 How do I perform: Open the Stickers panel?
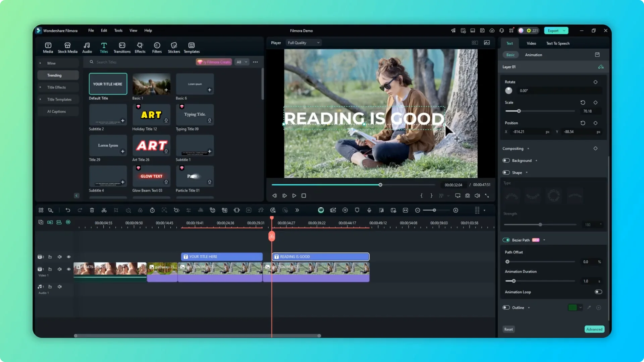click(174, 48)
